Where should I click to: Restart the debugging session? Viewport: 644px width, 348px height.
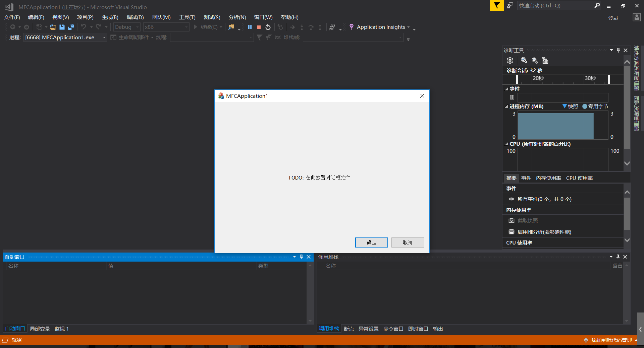tap(268, 27)
